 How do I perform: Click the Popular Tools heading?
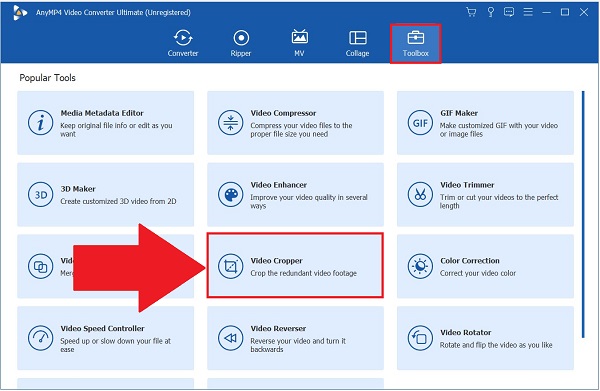(47, 78)
